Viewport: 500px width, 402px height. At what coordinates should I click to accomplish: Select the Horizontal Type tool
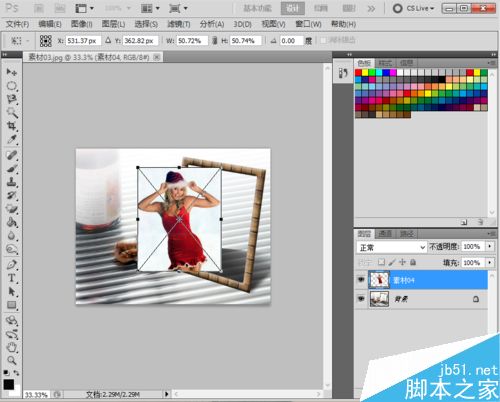(x=12, y=278)
